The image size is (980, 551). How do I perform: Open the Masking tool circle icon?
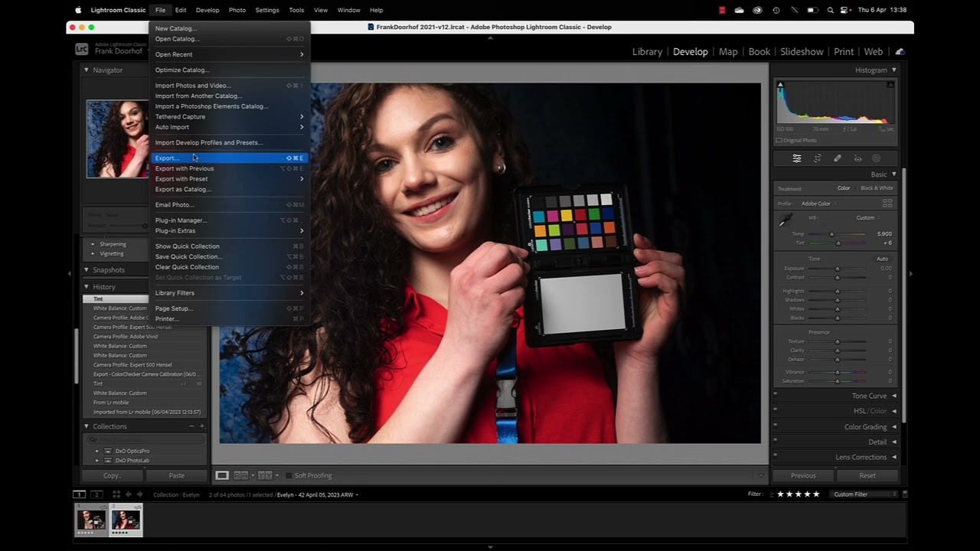point(877,158)
